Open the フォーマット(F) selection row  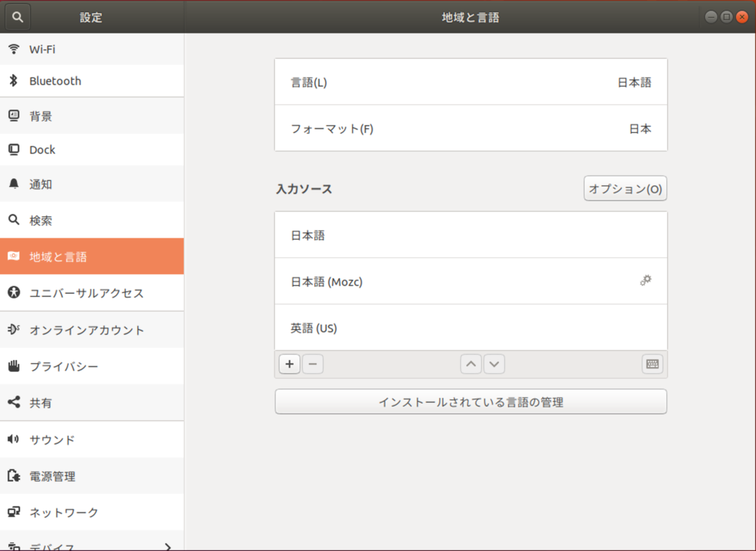tap(471, 128)
